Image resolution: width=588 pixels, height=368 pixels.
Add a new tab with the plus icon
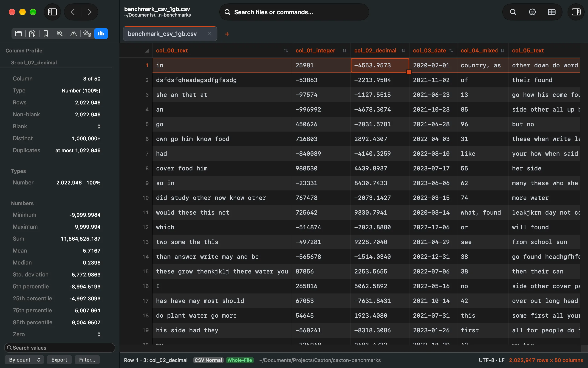pyautogui.click(x=227, y=34)
